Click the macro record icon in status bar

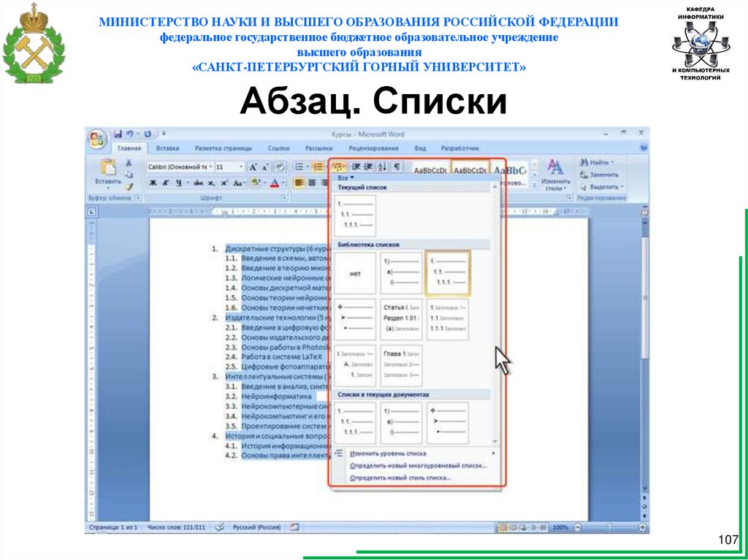294,527
